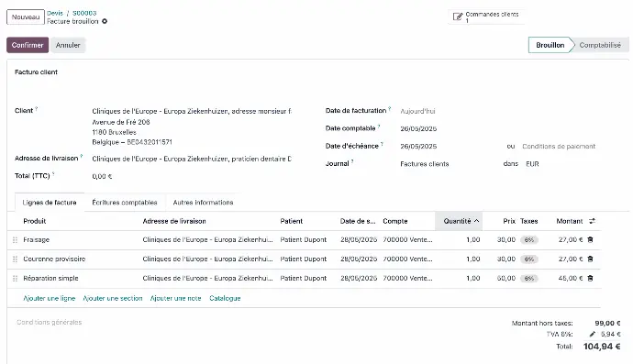
Task: Open the Client selection field
Action: 192,111
